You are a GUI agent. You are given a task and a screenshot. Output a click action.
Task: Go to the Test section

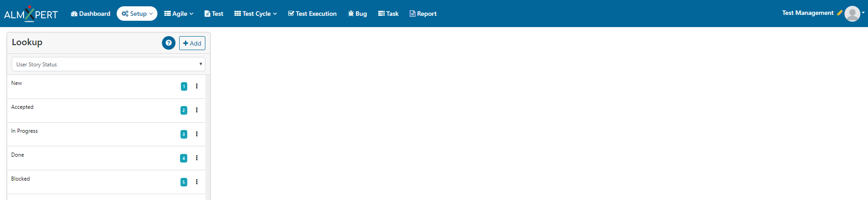click(214, 14)
